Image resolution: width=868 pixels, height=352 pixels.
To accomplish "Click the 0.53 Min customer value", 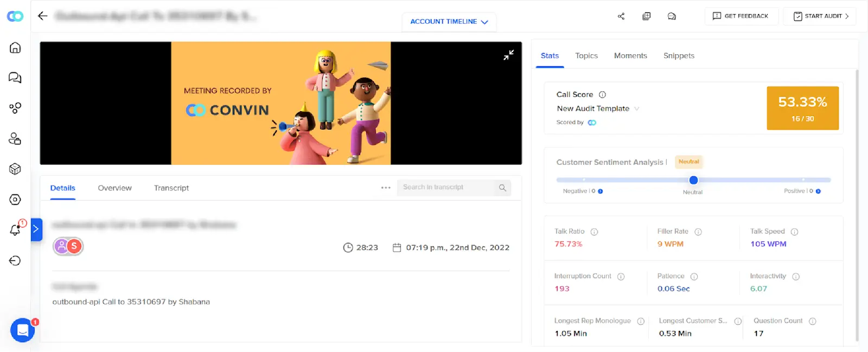I will [x=675, y=334].
